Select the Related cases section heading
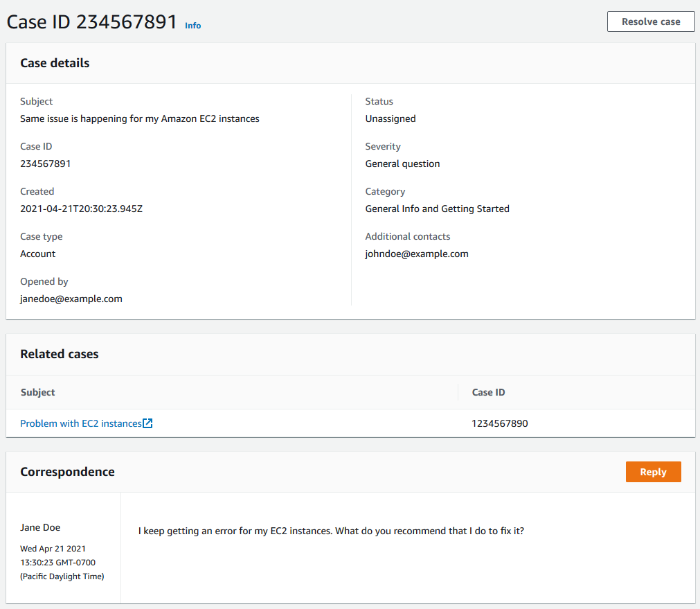The image size is (700, 609). point(59,354)
